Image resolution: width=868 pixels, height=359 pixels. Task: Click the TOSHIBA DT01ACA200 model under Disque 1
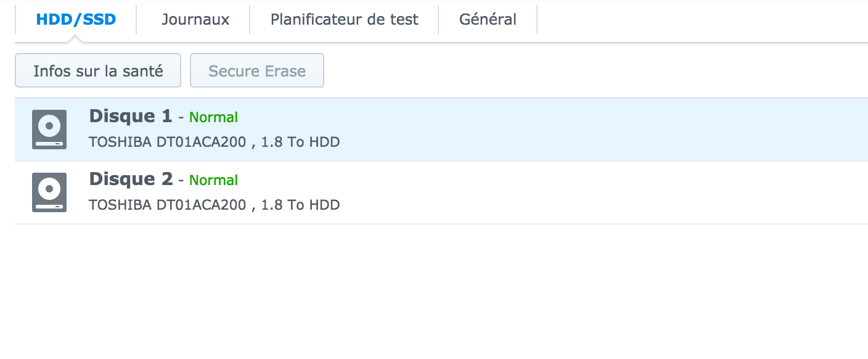[167, 142]
